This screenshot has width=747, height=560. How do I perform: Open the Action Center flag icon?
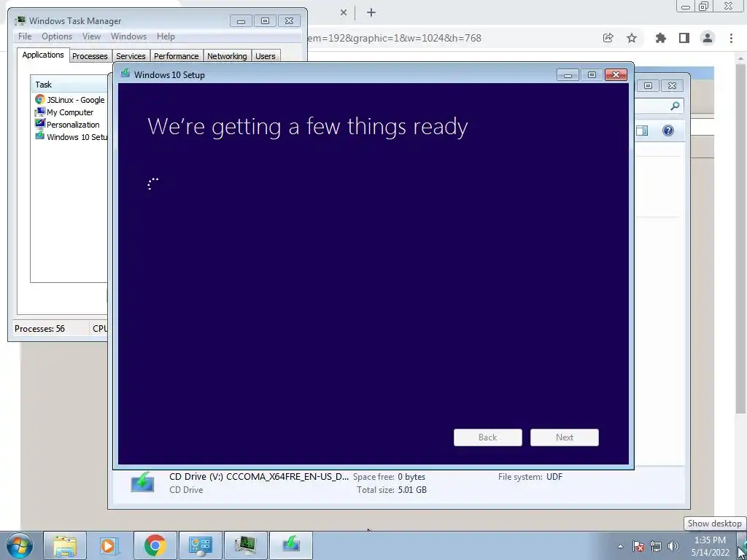pos(638,546)
